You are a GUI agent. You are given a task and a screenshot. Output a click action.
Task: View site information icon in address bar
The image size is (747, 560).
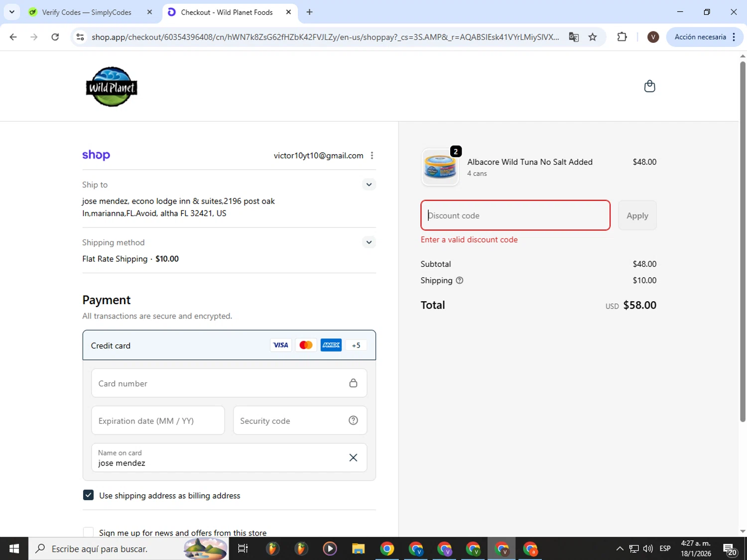coord(80,37)
